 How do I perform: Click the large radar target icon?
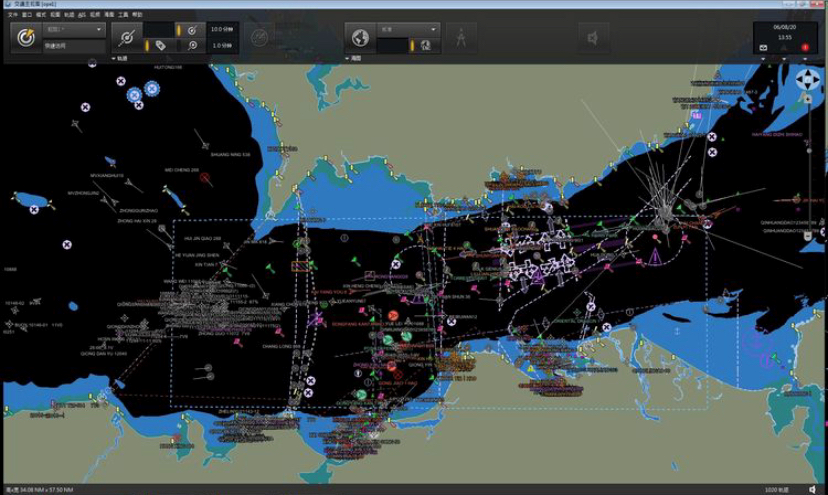click(x=26, y=38)
